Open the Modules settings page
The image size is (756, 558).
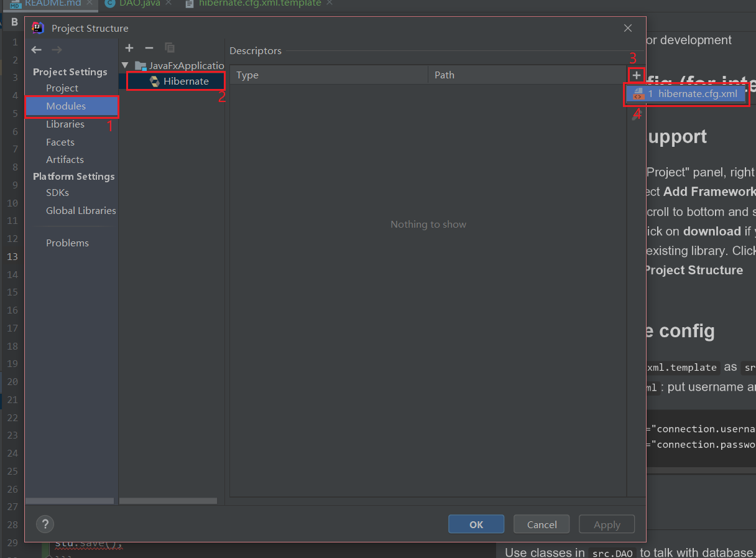point(66,106)
